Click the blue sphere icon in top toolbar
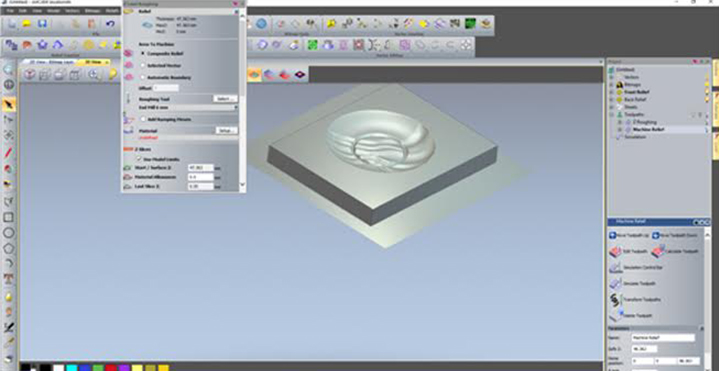Image resolution: width=719 pixels, height=371 pixels. (x=261, y=23)
